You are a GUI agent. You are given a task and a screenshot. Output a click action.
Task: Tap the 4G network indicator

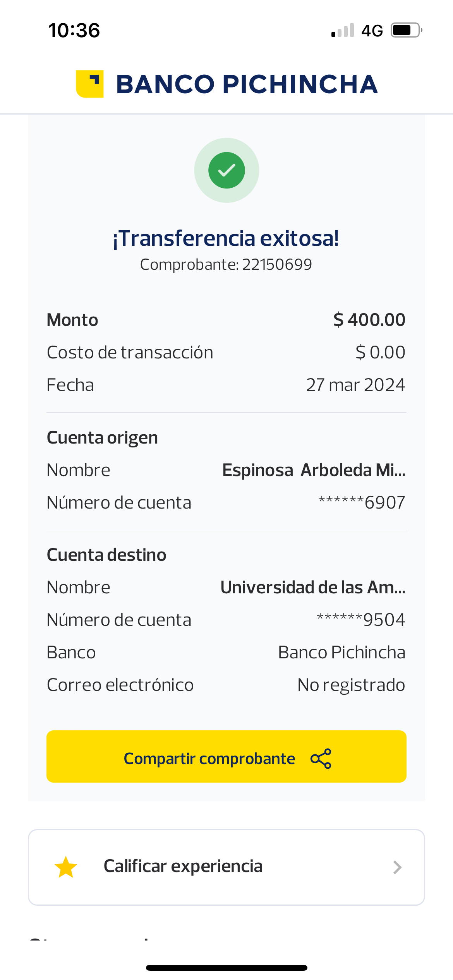(372, 31)
